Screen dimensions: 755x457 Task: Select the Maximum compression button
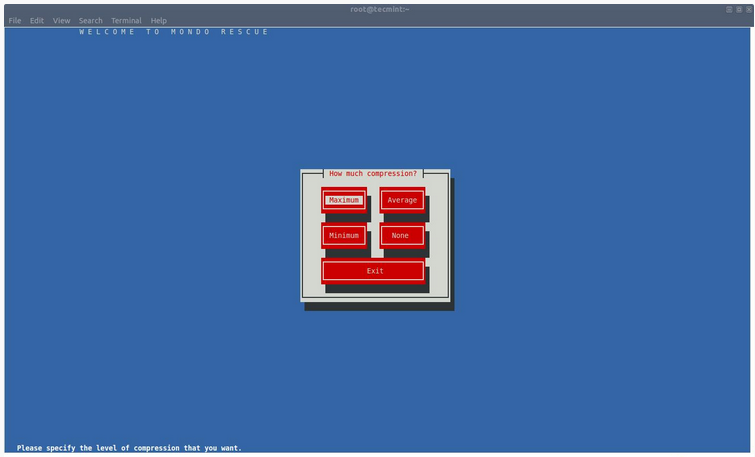coord(343,200)
